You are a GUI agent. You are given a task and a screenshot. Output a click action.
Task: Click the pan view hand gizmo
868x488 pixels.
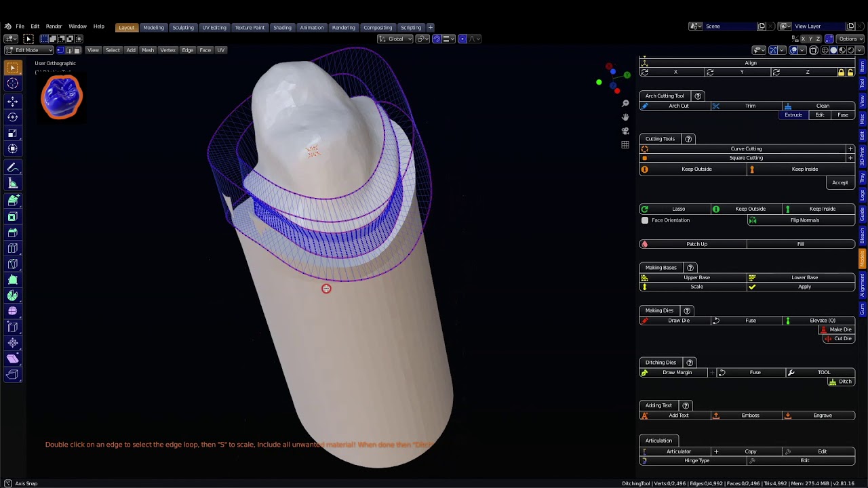[625, 117]
